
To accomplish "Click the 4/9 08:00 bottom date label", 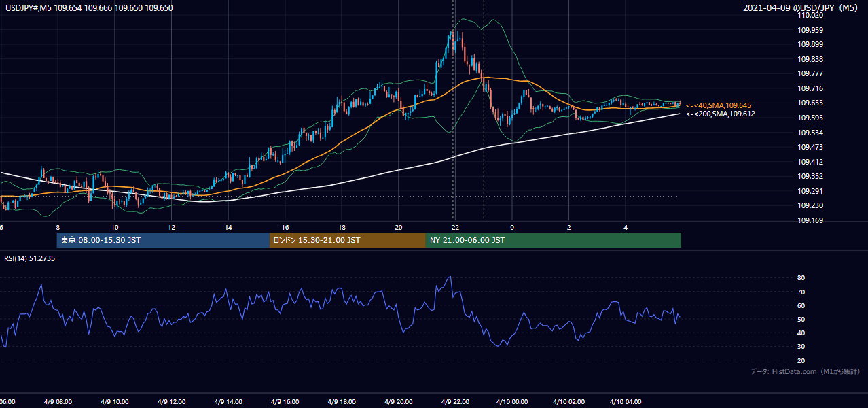I will [x=58, y=401].
